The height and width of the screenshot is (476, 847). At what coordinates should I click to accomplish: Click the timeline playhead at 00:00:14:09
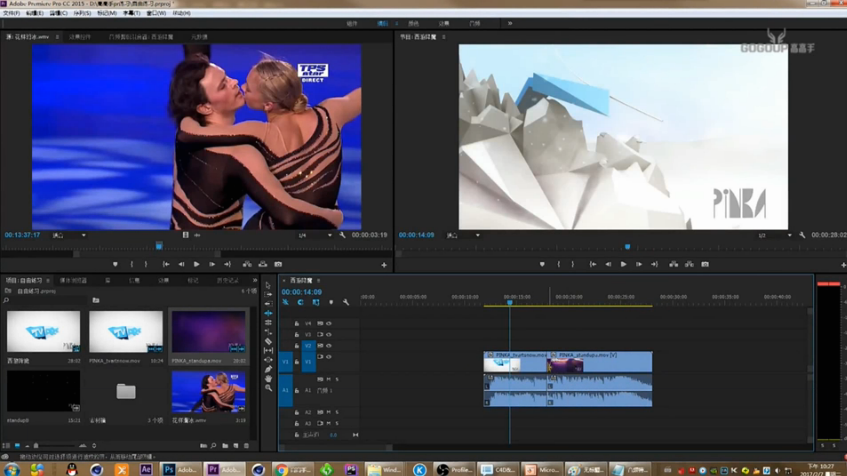(x=509, y=303)
